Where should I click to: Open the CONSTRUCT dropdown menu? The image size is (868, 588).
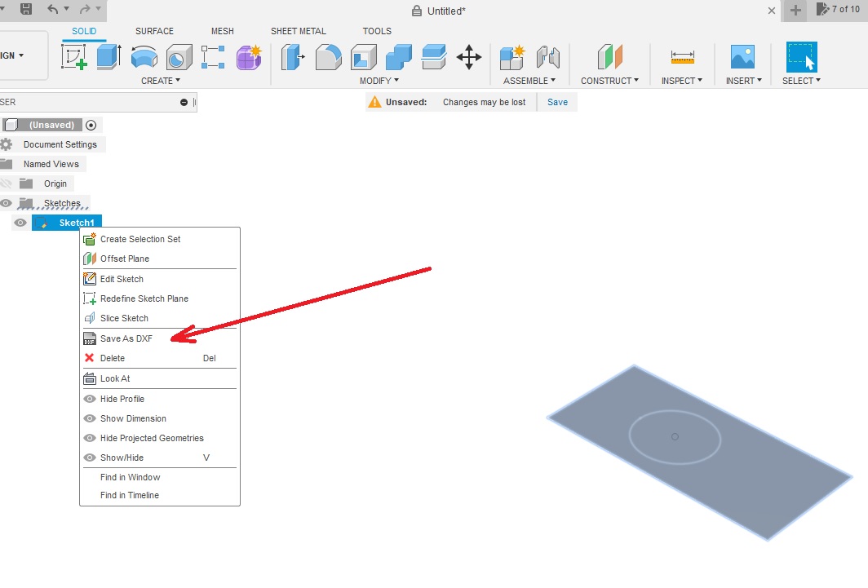click(609, 81)
